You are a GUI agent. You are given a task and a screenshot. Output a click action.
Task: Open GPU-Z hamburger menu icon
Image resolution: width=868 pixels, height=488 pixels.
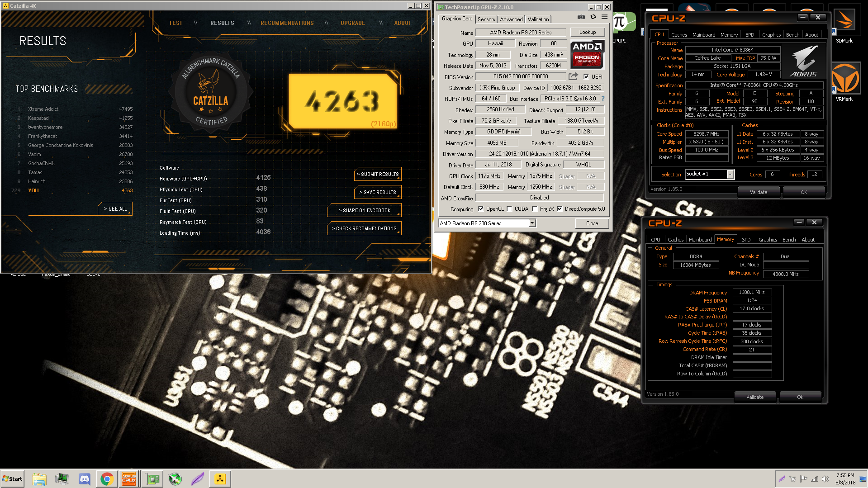(x=604, y=17)
